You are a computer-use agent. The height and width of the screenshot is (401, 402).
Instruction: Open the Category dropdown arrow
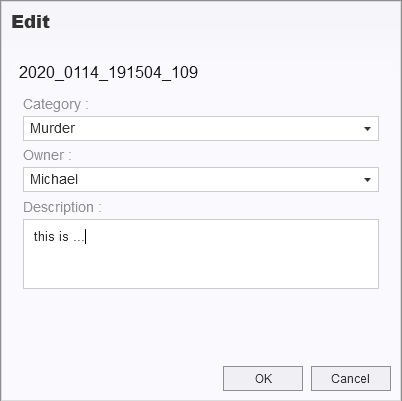click(x=367, y=129)
